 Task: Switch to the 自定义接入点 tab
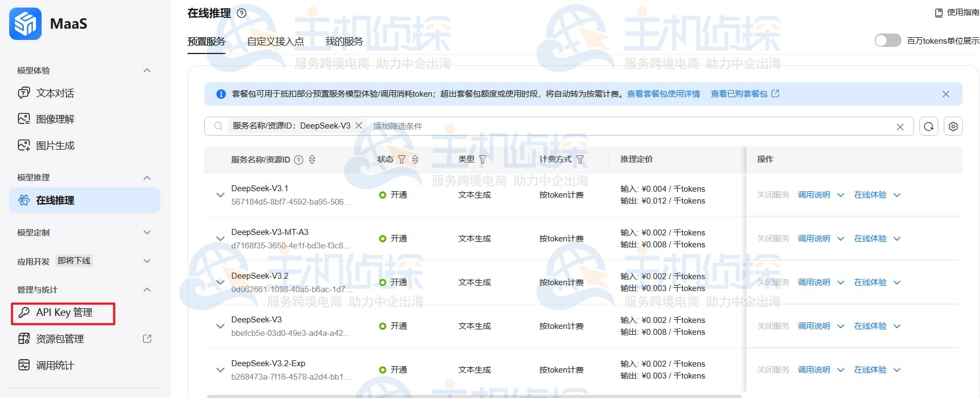tap(275, 42)
